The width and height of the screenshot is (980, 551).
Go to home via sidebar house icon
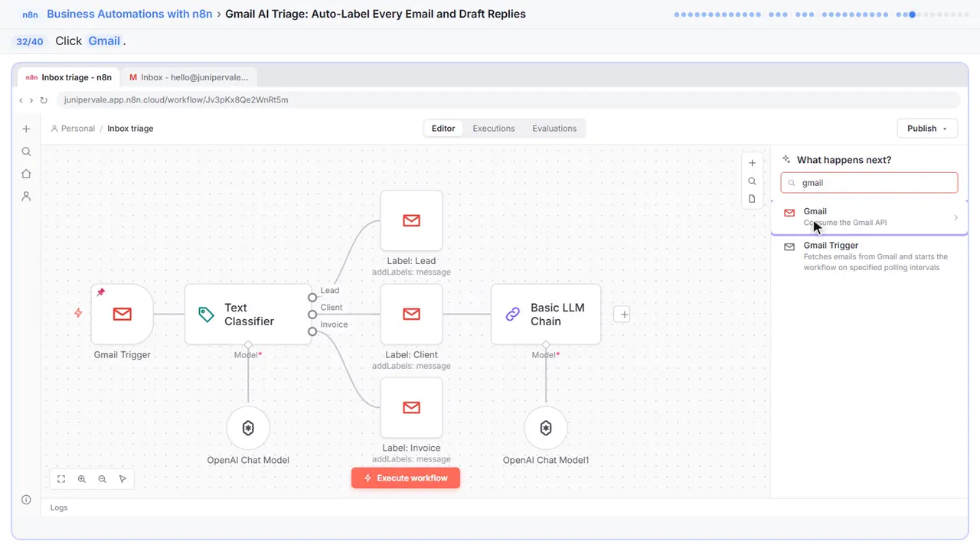pyautogui.click(x=26, y=174)
